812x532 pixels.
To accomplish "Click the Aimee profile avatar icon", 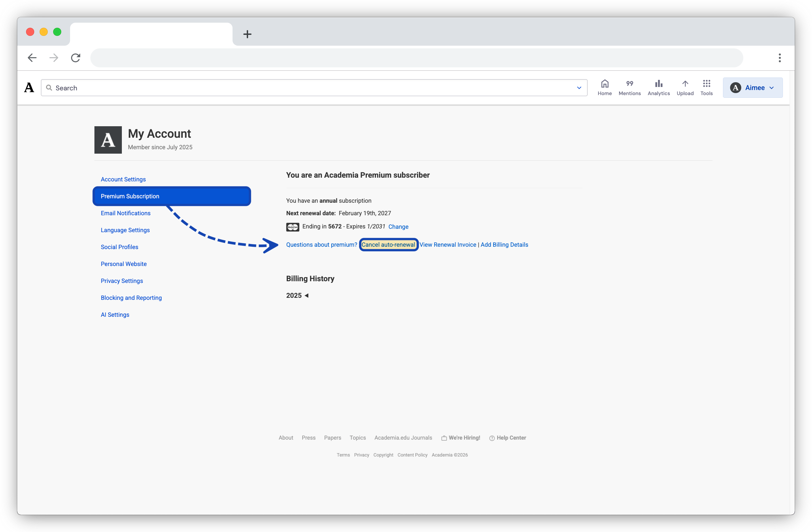I will click(735, 88).
